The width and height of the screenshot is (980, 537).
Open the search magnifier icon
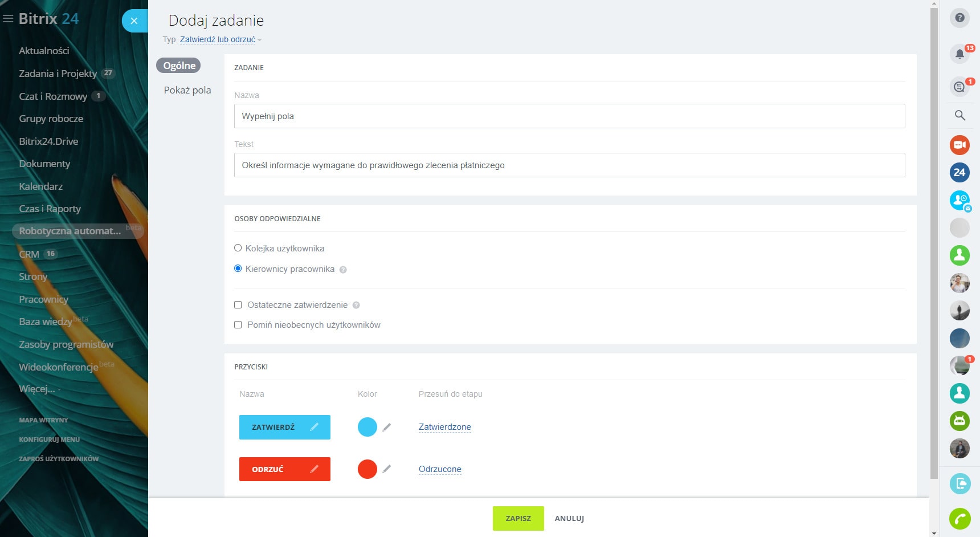(x=959, y=116)
